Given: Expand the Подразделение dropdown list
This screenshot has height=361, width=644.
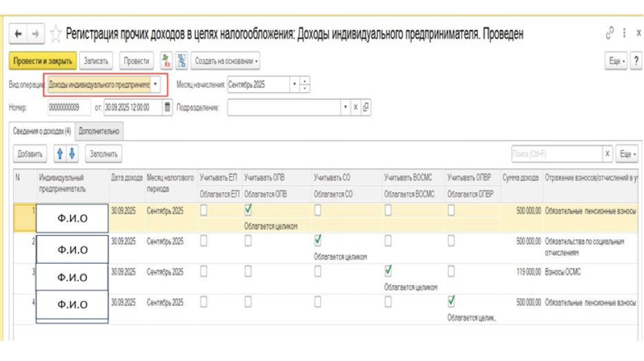Looking at the screenshot, I should (x=345, y=107).
